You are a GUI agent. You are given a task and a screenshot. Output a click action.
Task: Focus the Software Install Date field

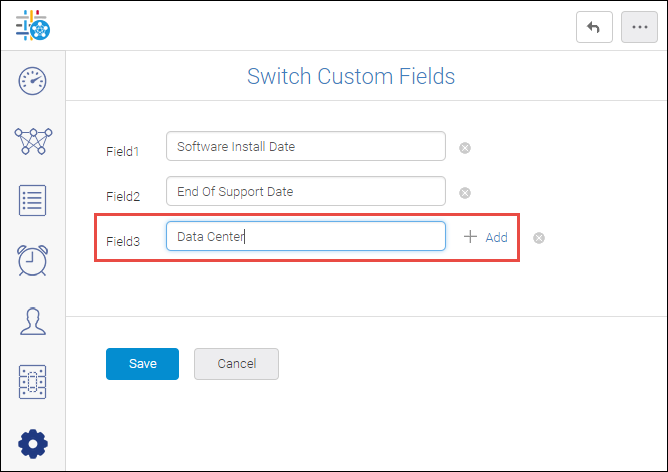pos(306,146)
